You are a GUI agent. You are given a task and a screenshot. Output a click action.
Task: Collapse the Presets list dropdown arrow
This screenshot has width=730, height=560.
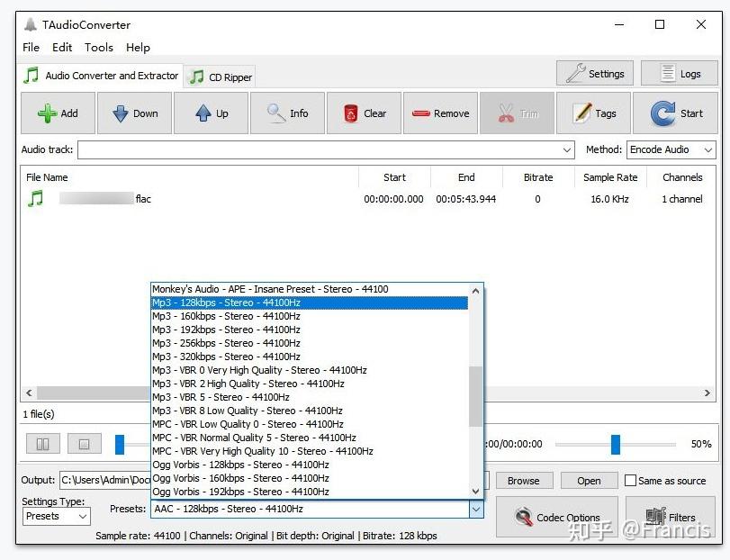coord(476,510)
